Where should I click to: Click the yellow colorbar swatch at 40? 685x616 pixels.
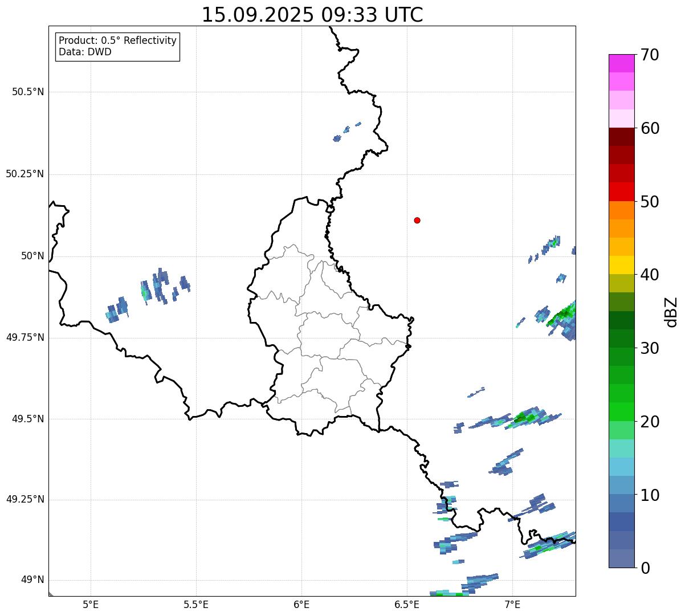621,265
